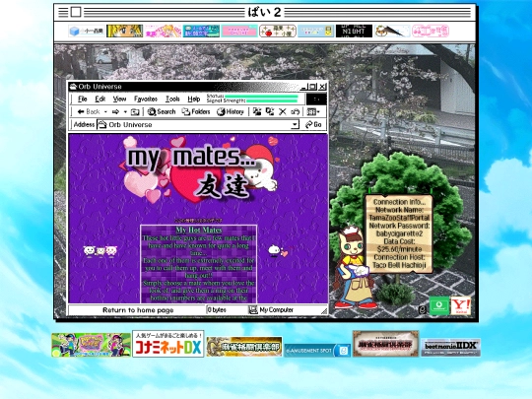Viewport: 532px width, 399px height.
Task: Click the pink pastel center banner
Action: coord(239,32)
